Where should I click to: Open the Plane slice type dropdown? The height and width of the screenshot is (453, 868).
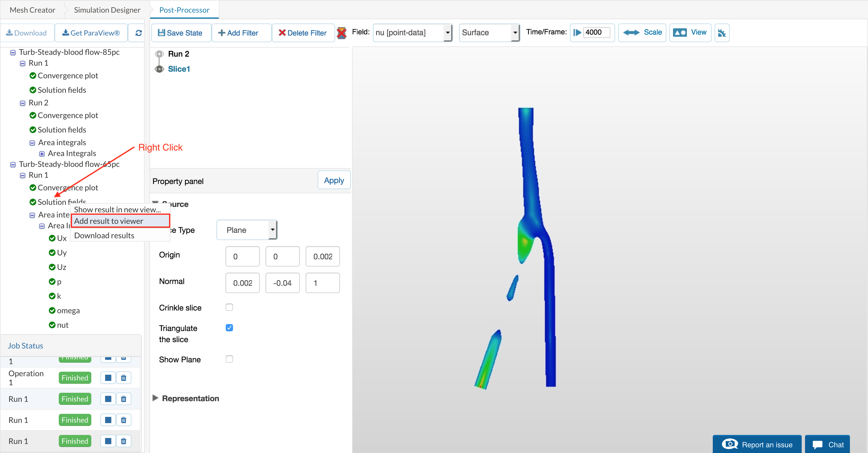pyautogui.click(x=247, y=230)
